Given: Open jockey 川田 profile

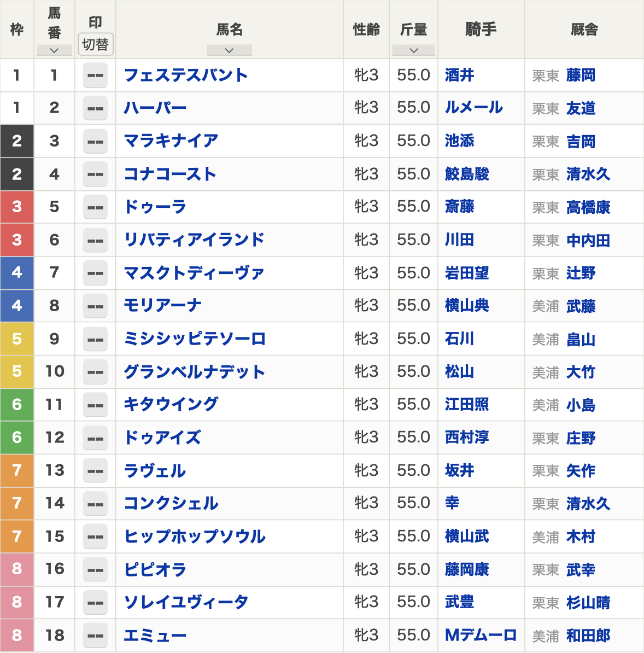Looking at the screenshot, I should click(x=459, y=240).
